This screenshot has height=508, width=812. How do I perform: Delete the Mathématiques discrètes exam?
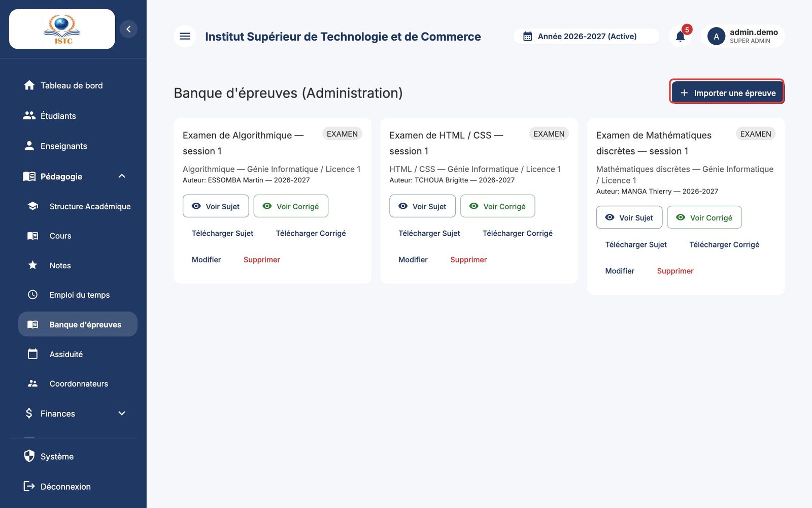tap(675, 271)
